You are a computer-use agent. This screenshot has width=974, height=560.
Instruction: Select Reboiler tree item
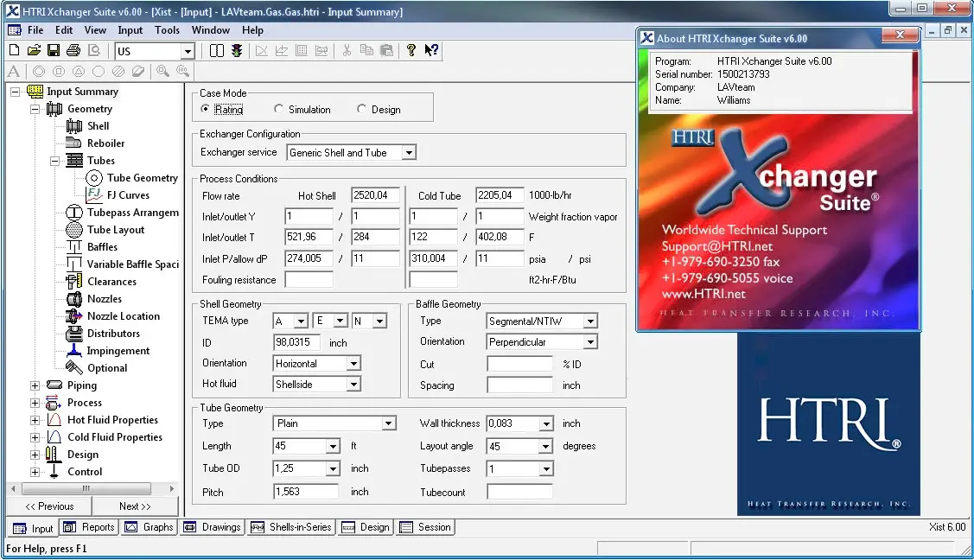click(105, 143)
